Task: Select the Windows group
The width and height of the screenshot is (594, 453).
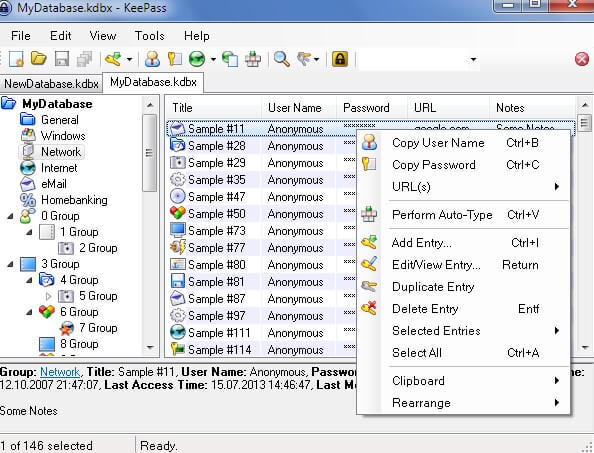Action: (63, 136)
